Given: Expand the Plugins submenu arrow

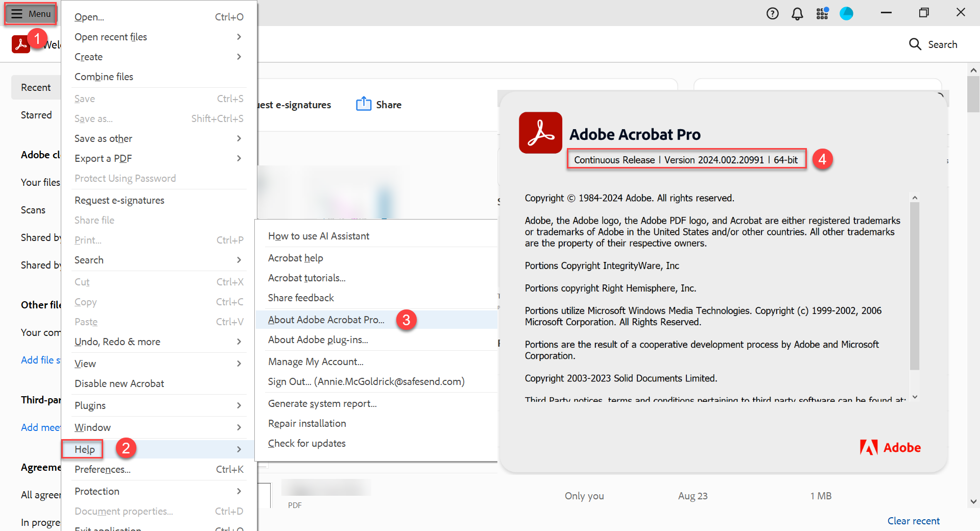Looking at the screenshot, I should (x=238, y=405).
